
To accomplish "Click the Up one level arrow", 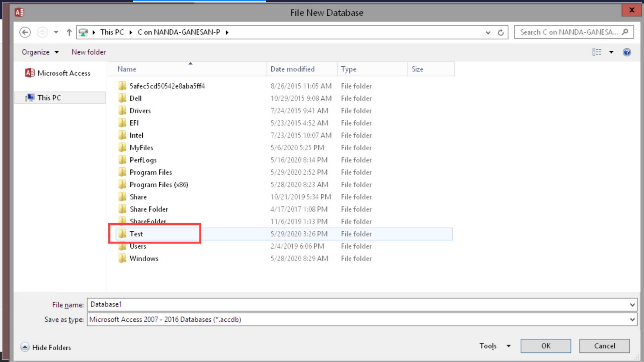I will tap(69, 32).
